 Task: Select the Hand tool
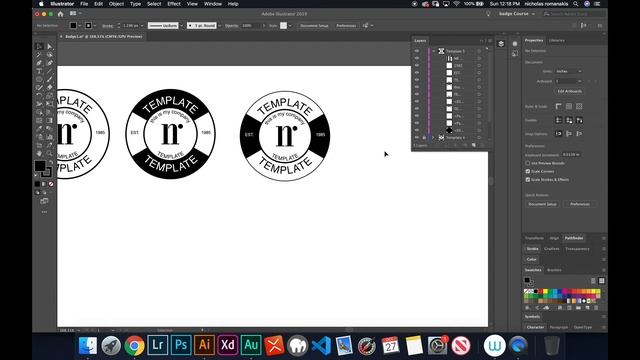click(x=39, y=153)
